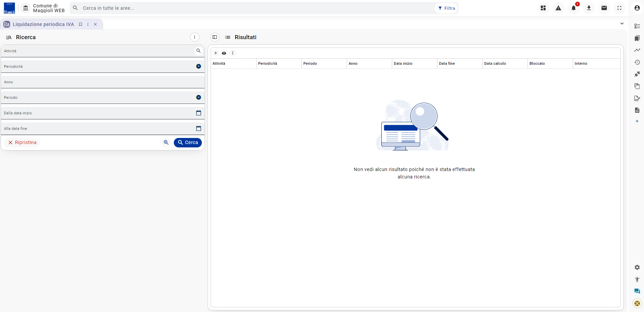The height and width of the screenshot is (312, 644).
Task: Open the mail envelope icon
Action: click(604, 8)
